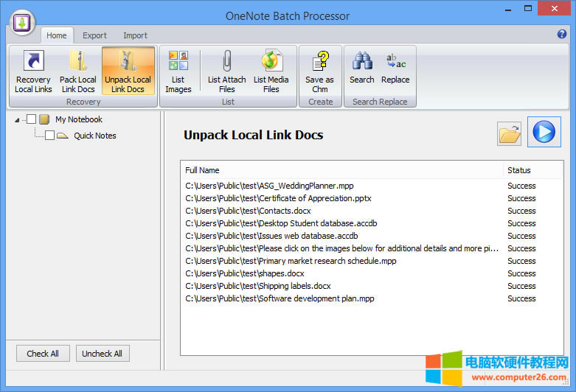576x392 pixels.
Task: Sort list by Full Name column header
Action: click(x=341, y=170)
